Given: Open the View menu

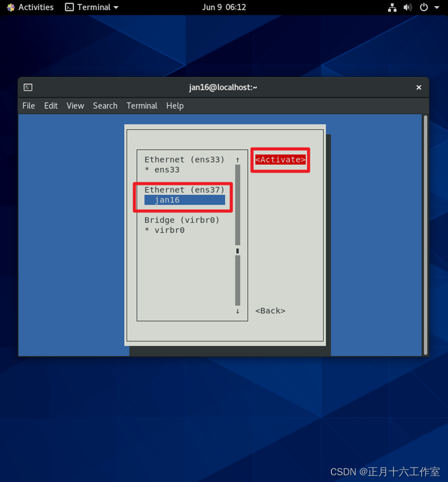Looking at the screenshot, I should pyautogui.click(x=75, y=106).
